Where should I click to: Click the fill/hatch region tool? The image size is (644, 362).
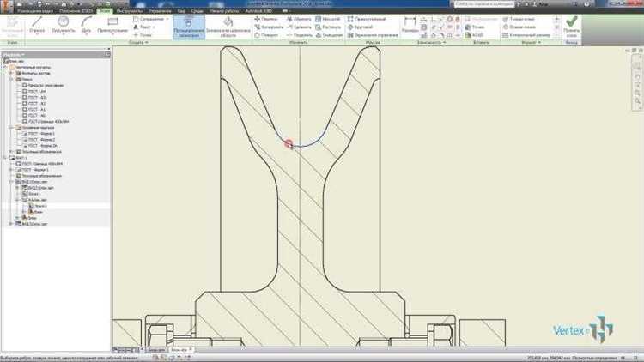tap(227, 27)
